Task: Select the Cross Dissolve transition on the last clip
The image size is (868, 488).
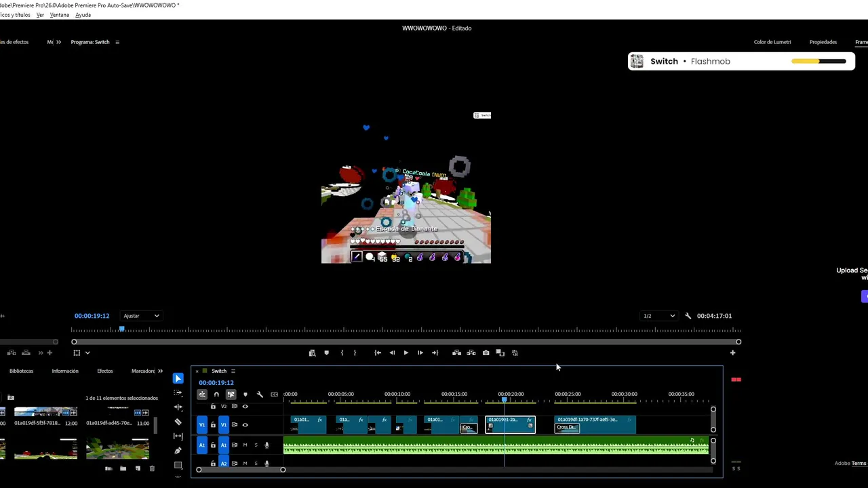Action: 567,428
